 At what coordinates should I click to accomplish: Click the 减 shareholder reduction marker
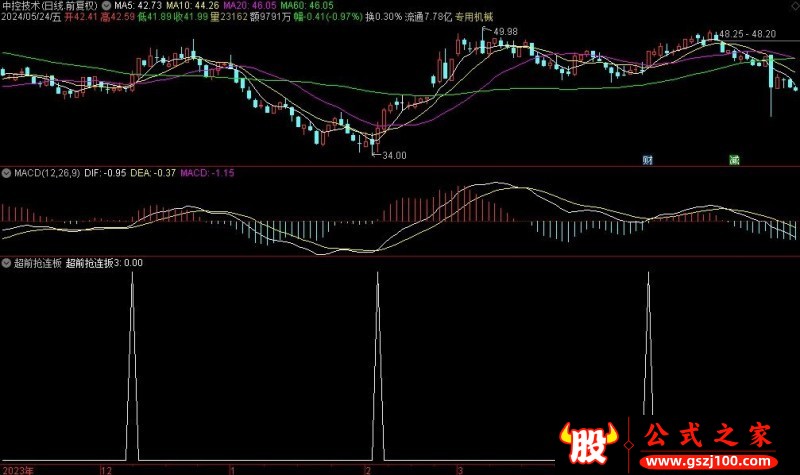(734, 160)
